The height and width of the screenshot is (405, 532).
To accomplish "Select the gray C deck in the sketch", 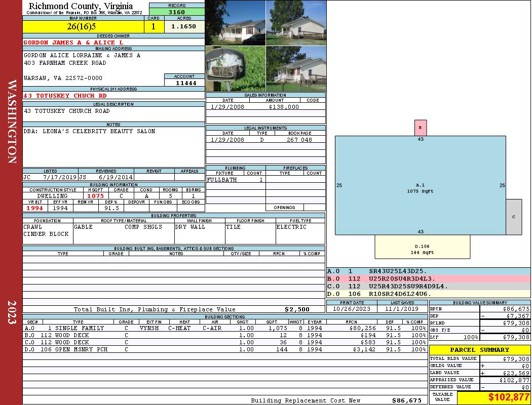I will (513, 217).
